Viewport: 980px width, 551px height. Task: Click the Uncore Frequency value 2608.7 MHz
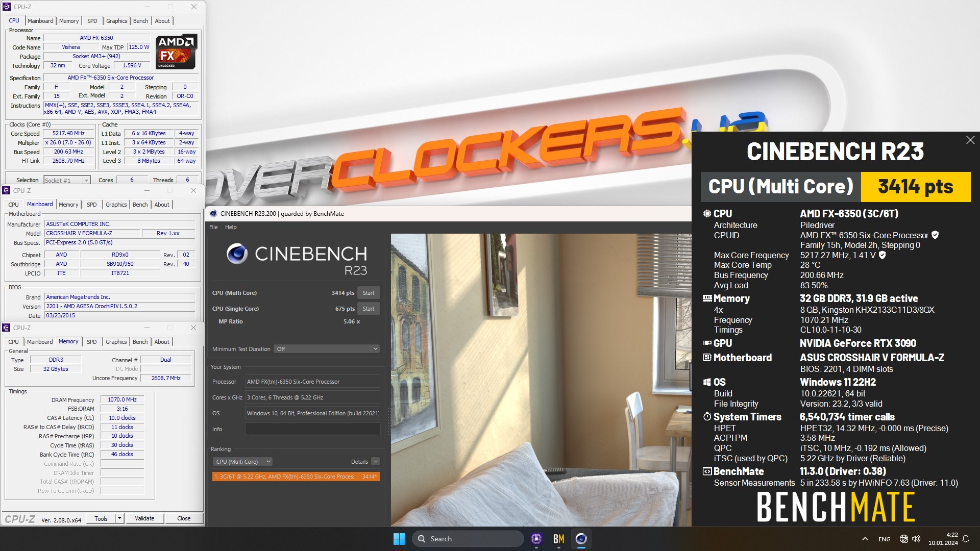[166, 378]
